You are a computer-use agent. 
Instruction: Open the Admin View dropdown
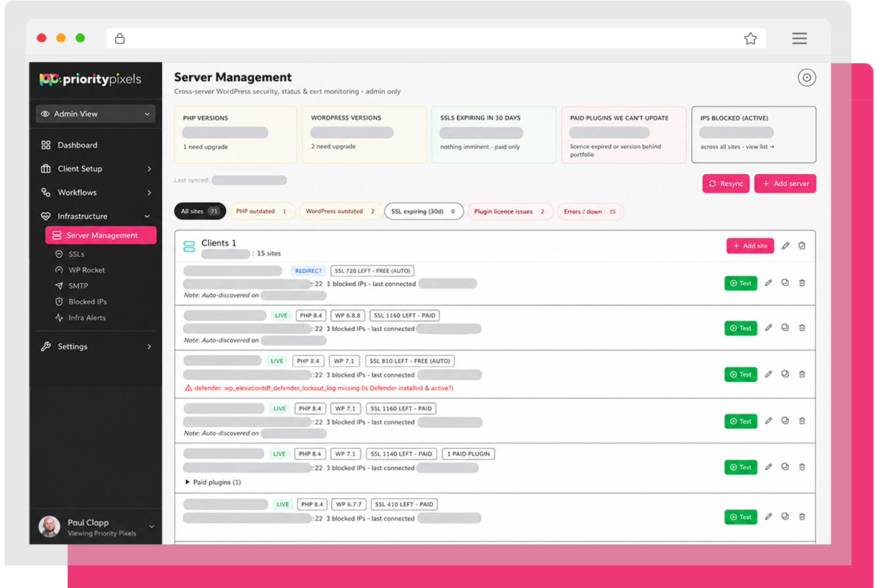(x=96, y=114)
